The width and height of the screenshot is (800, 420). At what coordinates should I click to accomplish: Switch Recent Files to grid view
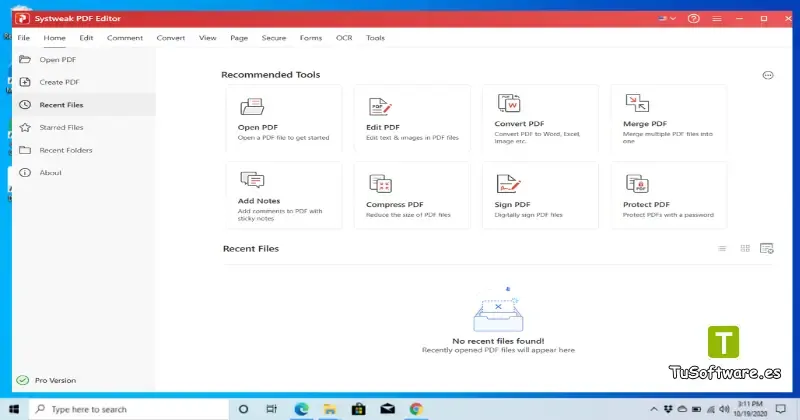click(745, 249)
